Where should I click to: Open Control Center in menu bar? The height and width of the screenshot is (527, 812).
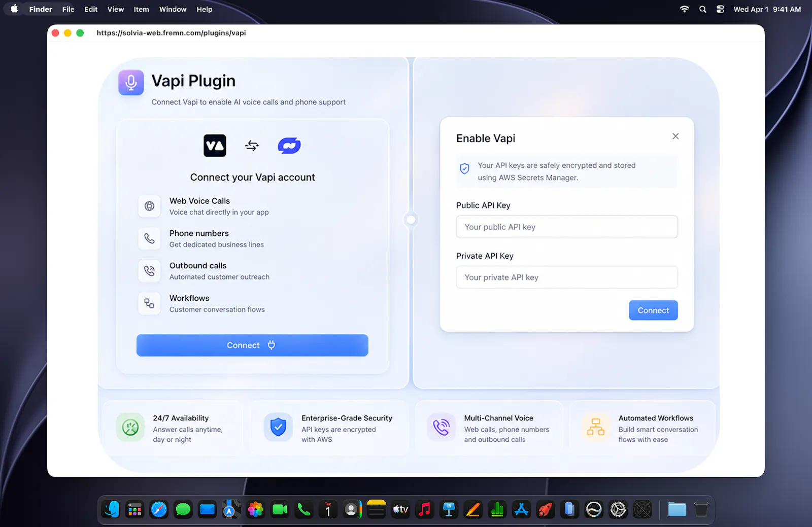[720, 9]
